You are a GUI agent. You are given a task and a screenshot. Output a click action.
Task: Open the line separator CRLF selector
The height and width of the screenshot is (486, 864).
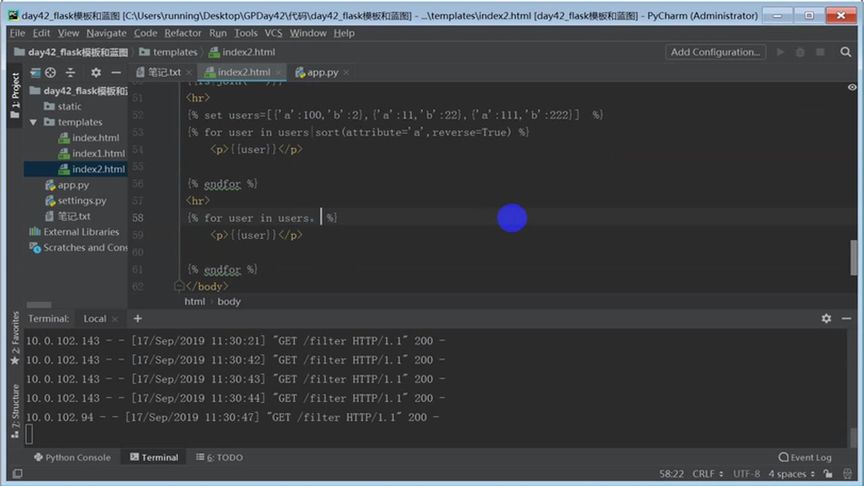706,473
